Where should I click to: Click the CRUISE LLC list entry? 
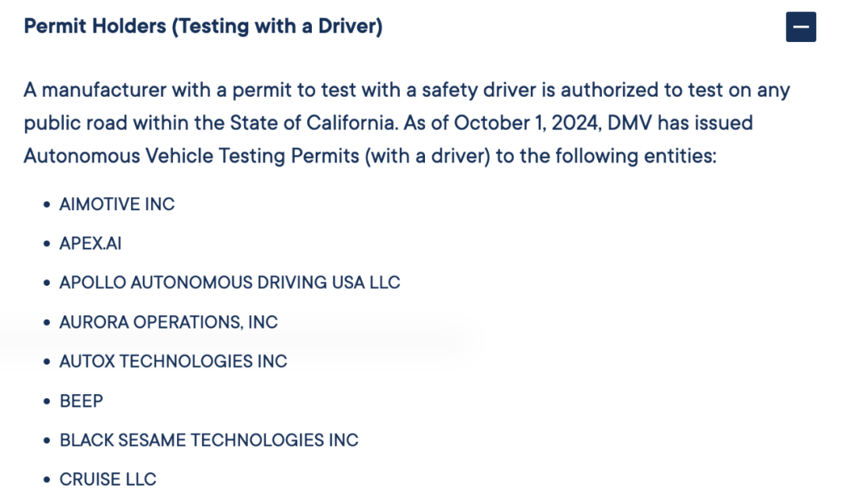[x=108, y=479]
